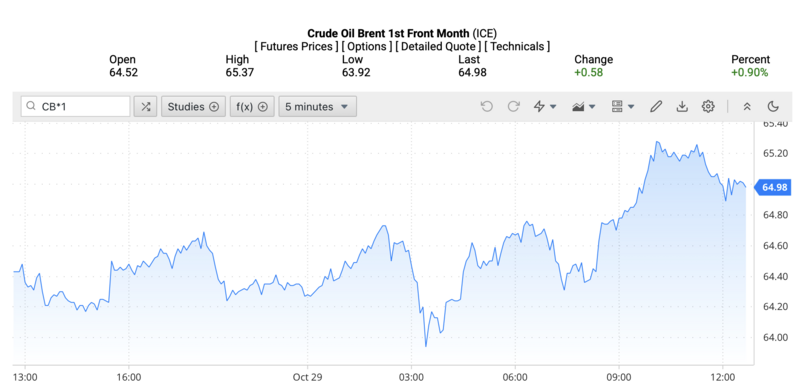The height and width of the screenshot is (383, 800).
Task: Click the 64.80 price axis label
Action: click(x=775, y=215)
